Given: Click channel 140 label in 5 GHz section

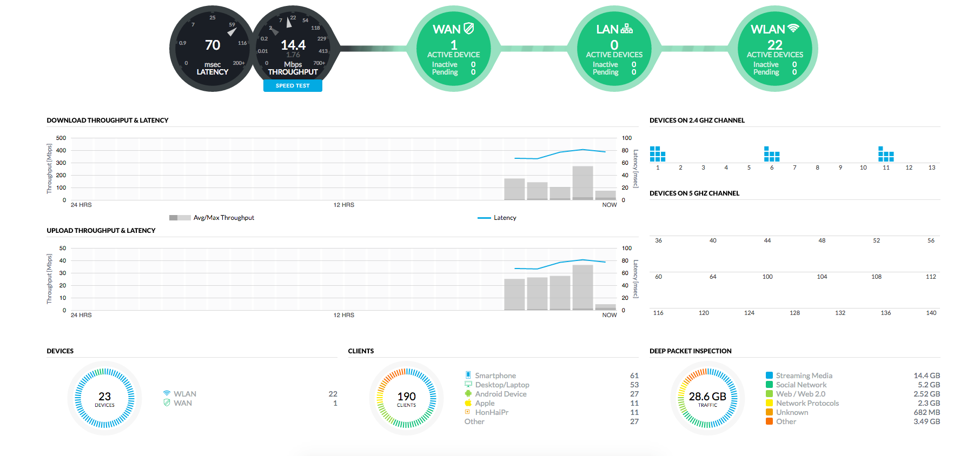Looking at the screenshot, I should coord(931,313).
